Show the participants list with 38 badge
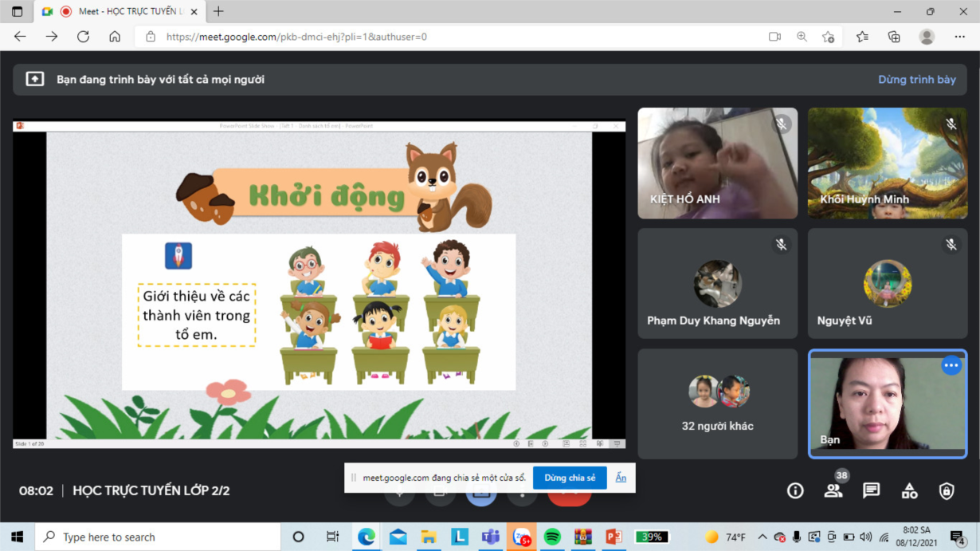The width and height of the screenshot is (980, 551). pyautogui.click(x=833, y=491)
